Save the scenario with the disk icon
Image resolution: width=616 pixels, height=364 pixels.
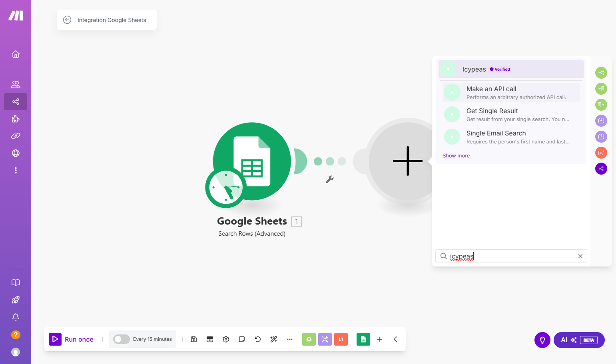tap(194, 339)
